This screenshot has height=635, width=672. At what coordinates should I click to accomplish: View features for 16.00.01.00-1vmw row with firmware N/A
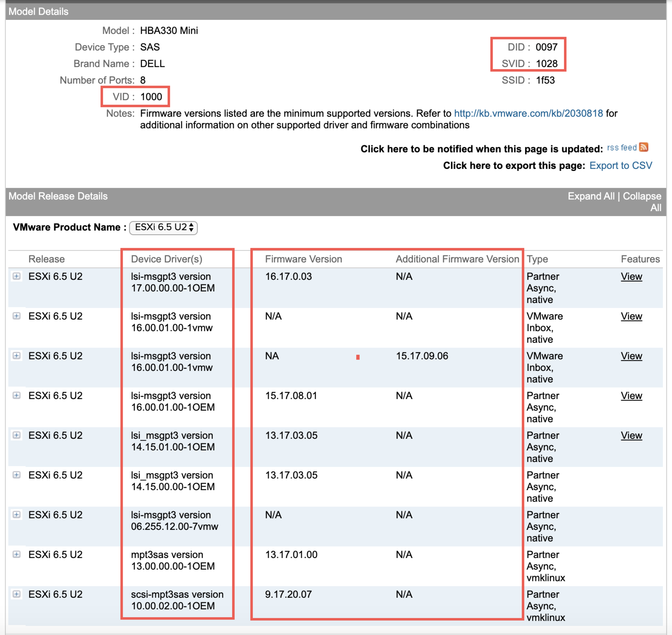(631, 316)
